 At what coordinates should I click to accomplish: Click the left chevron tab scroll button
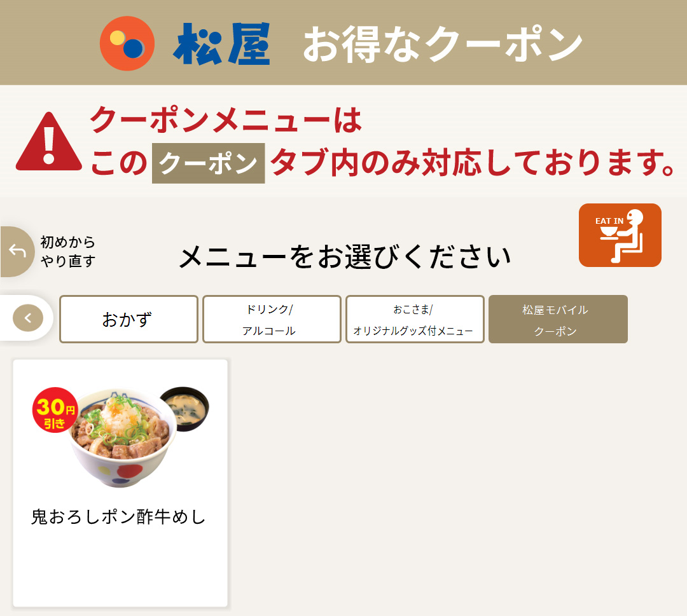point(28,318)
